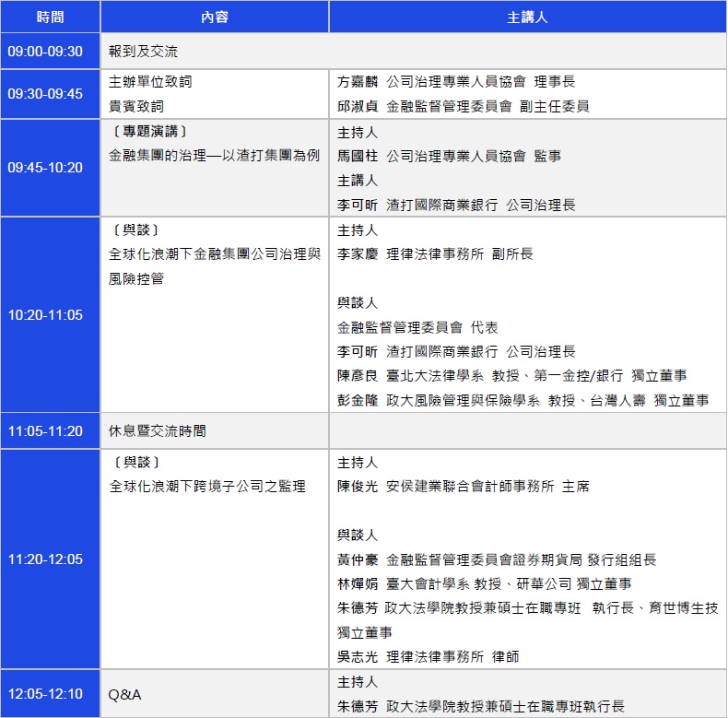
Task: Select the 彭金隆 政大風險管理與保險學系 line
Action: click(x=523, y=400)
